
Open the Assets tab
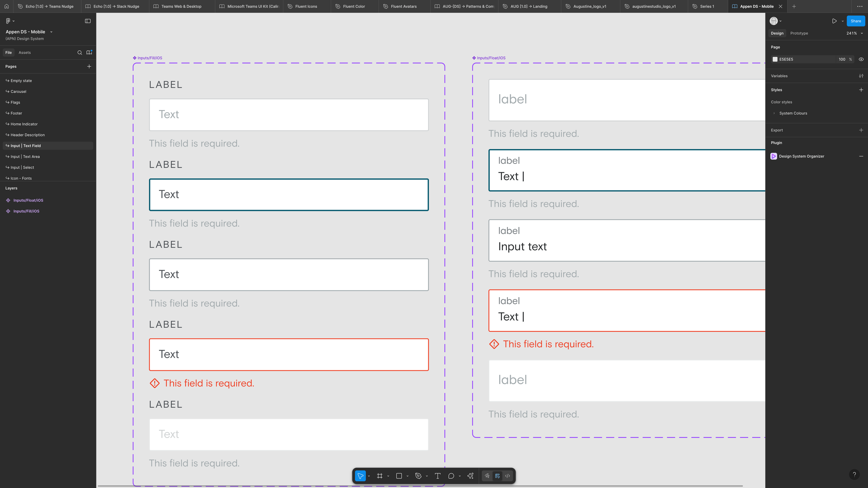pyautogui.click(x=25, y=52)
